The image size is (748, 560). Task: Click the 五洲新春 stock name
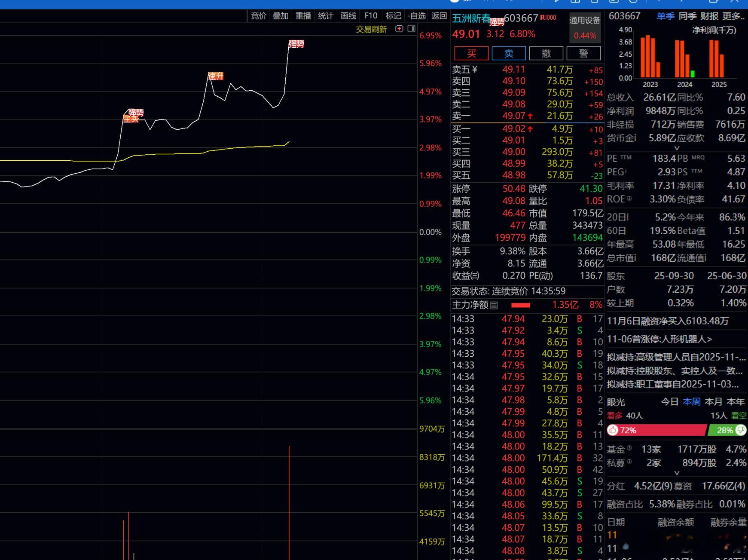471,18
